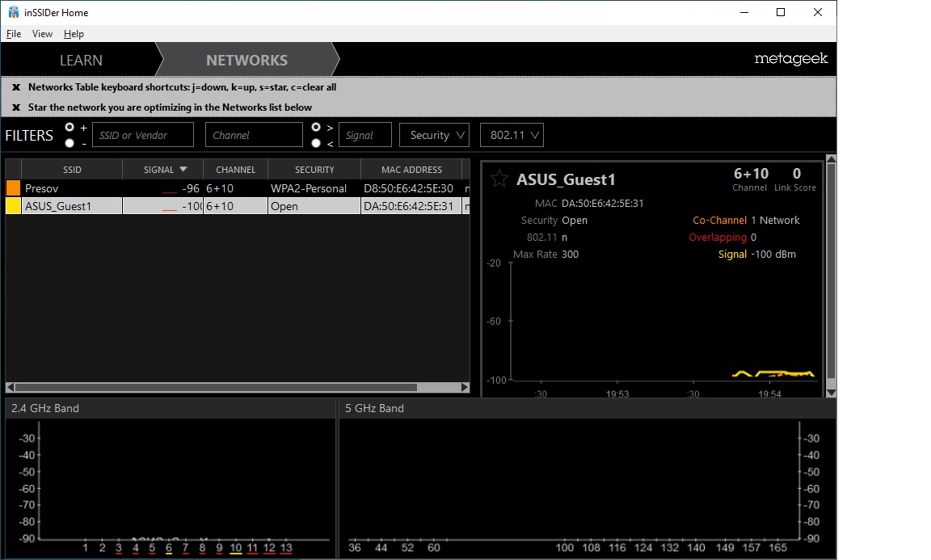Click the inSSIDer app icon in title bar
The height and width of the screenshot is (560, 931).
click(x=13, y=12)
